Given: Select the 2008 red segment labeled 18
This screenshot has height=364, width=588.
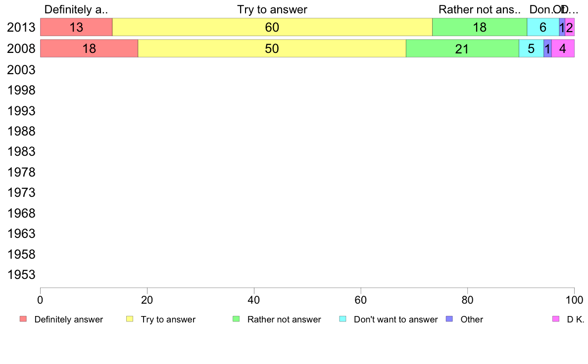Looking at the screenshot, I should point(89,48).
